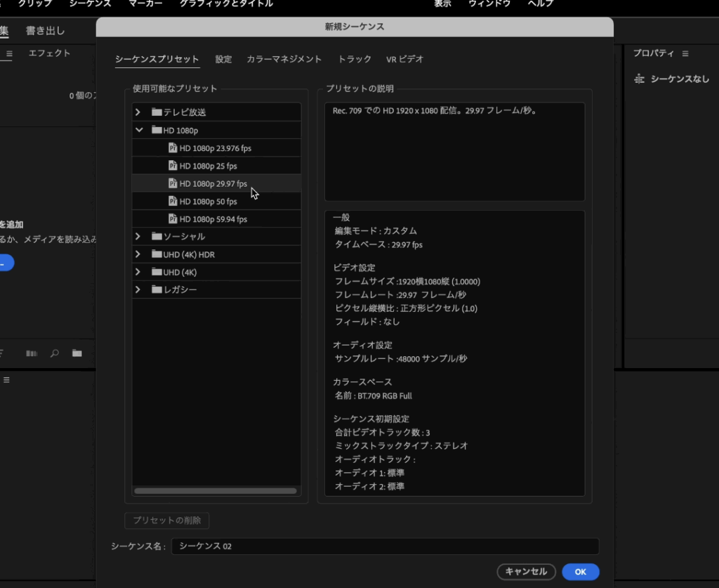Collapse the HD 1080p preset folder
This screenshot has width=719, height=588.
point(139,130)
